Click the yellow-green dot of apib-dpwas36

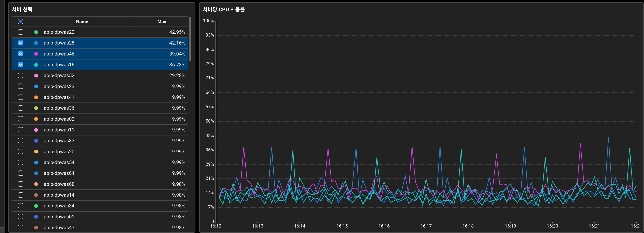[36, 108]
